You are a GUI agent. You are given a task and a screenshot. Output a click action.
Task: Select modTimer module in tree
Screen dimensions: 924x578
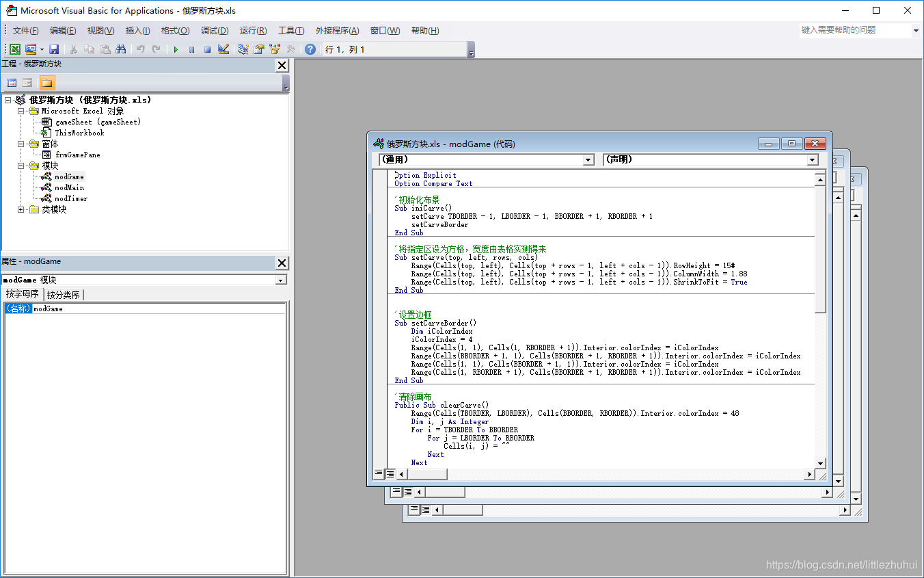[x=71, y=198]
